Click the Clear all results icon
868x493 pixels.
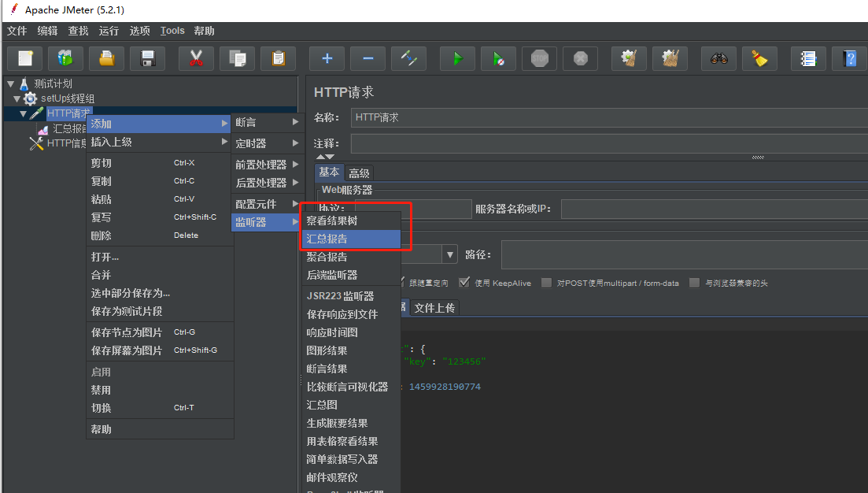point(670,58)
